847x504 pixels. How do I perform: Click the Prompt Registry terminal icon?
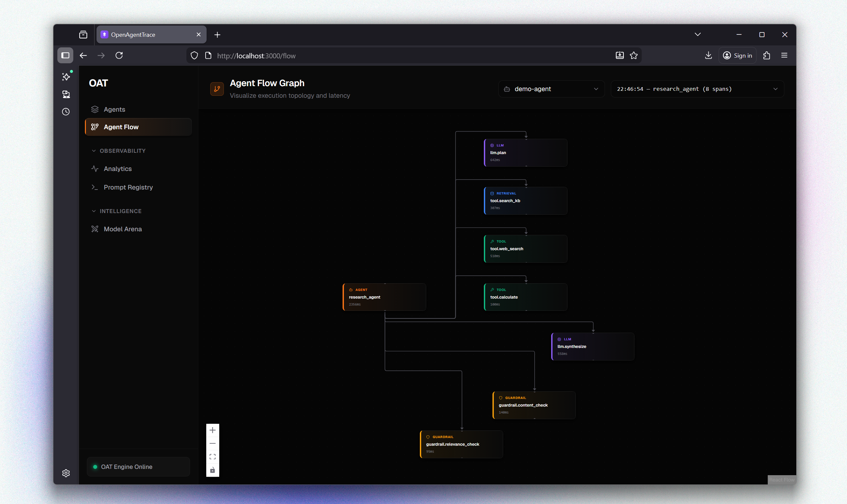(x=95, y=187)
